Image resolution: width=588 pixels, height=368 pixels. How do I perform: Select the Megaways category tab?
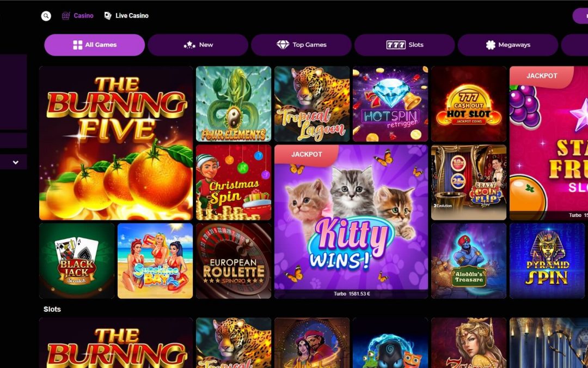pos(508,45)
